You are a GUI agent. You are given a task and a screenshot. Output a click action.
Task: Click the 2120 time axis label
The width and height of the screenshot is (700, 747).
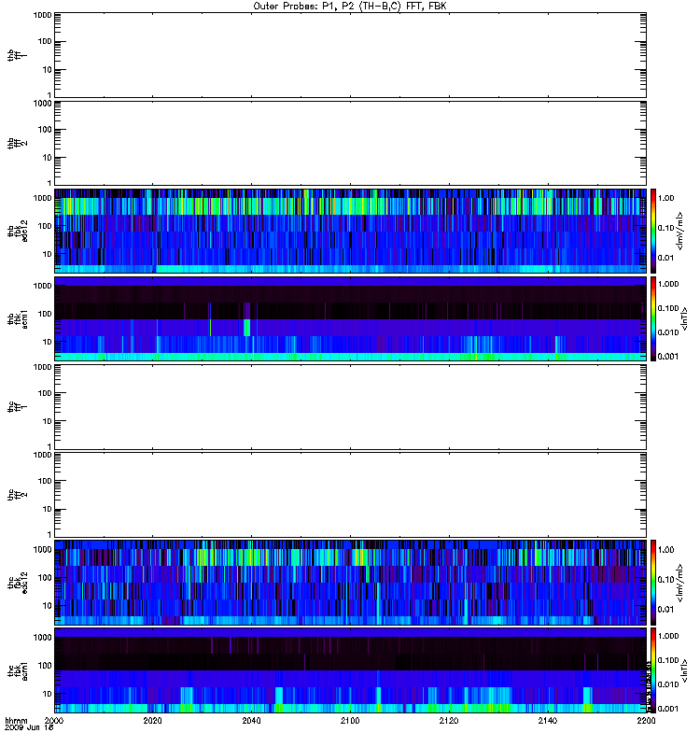(449, 720)
